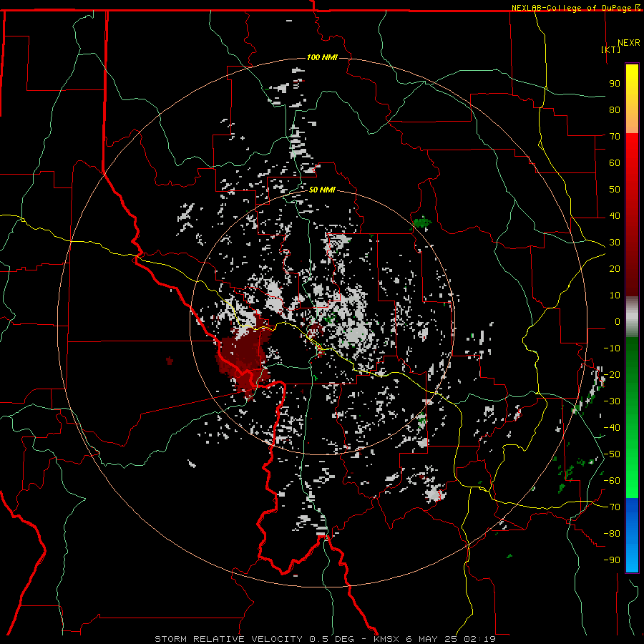
Task: Click the bright red segment of the color bar
Action: 632,165
